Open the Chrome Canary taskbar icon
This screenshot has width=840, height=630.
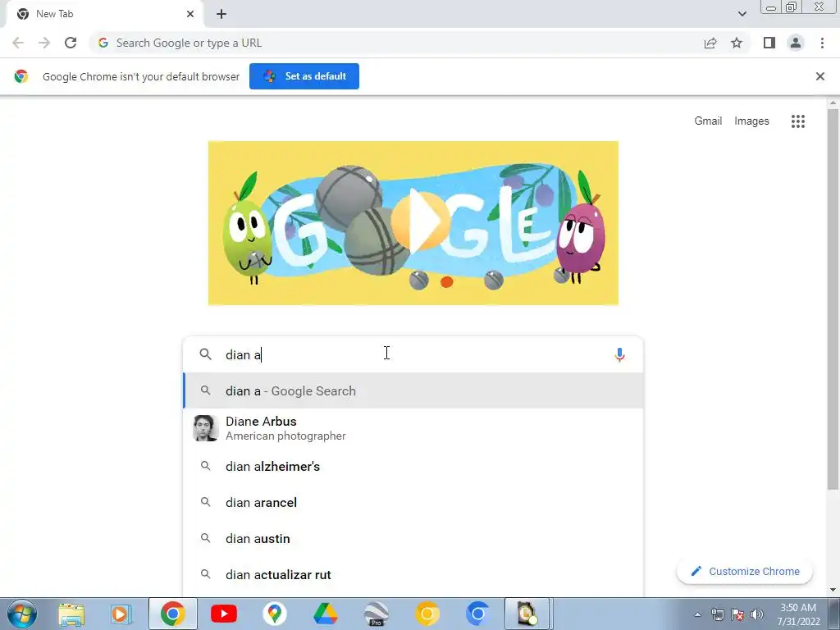427,614
